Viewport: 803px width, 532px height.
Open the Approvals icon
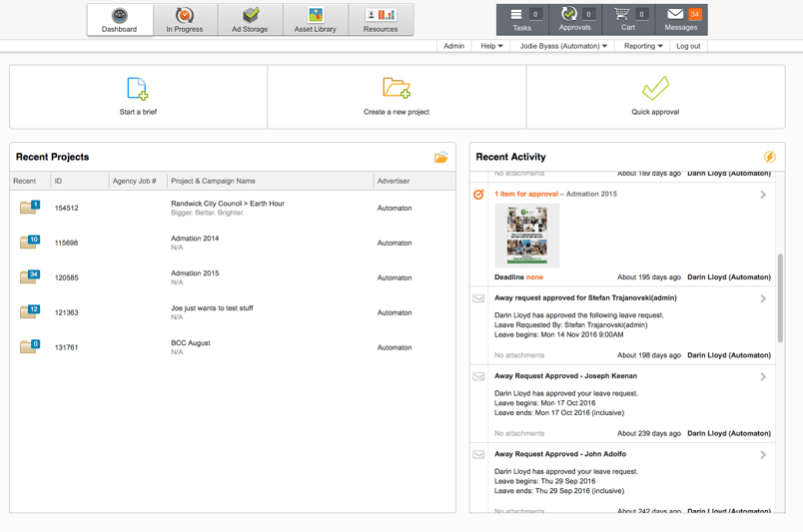[569, 14]
